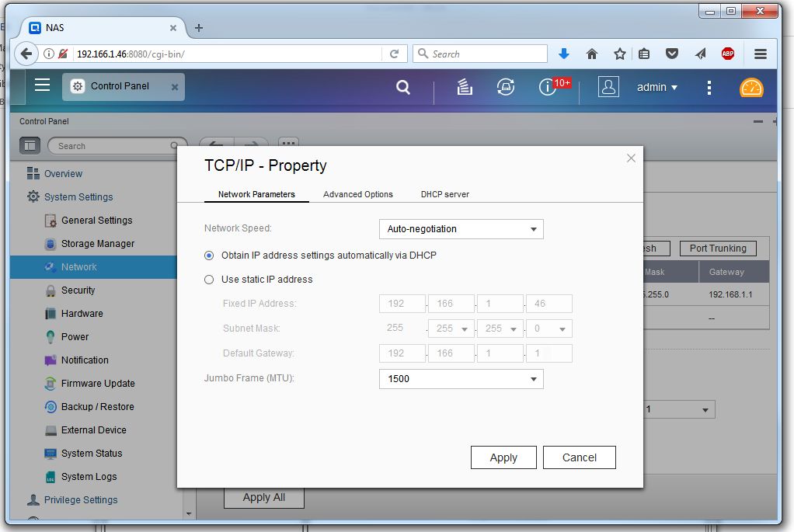Click the background tasks icon in the top bar
Viewport: 794px width, 532px height.
[x=464, y=87]
